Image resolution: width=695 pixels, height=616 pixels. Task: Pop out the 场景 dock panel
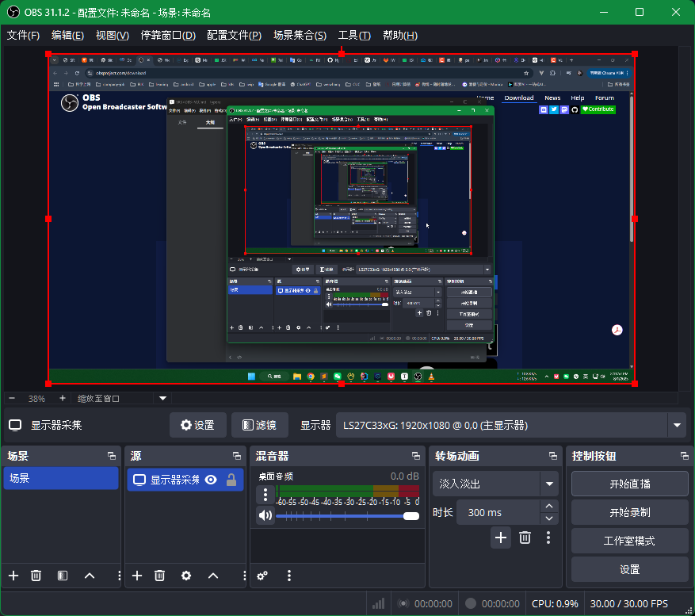(112, 456)
